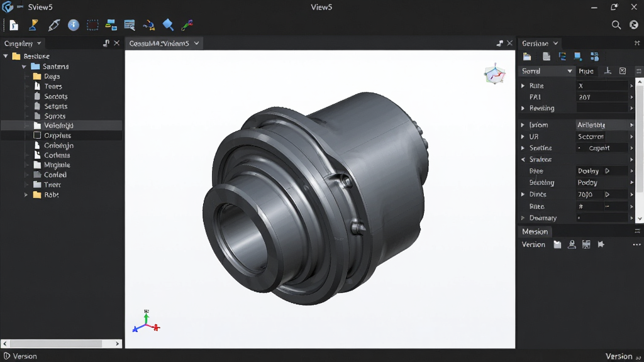Click the green and red dropper icon
The width and height of the screenshot is (644, 362).
tap(187, 25)
